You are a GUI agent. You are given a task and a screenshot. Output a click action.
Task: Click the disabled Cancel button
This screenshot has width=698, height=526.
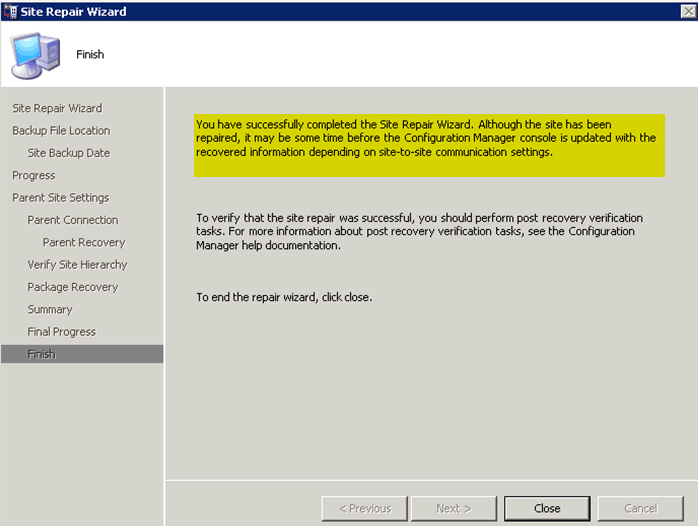click(x=641, y=508)
